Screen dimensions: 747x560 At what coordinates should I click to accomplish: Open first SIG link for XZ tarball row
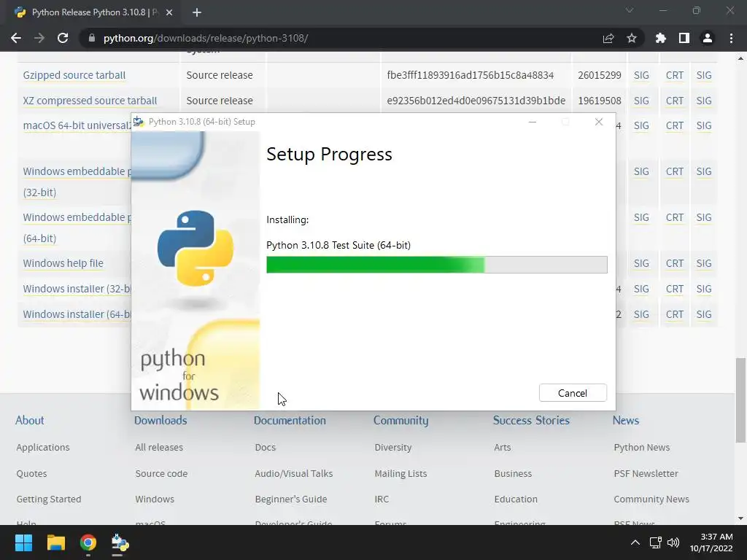click(x=641, y=101)
